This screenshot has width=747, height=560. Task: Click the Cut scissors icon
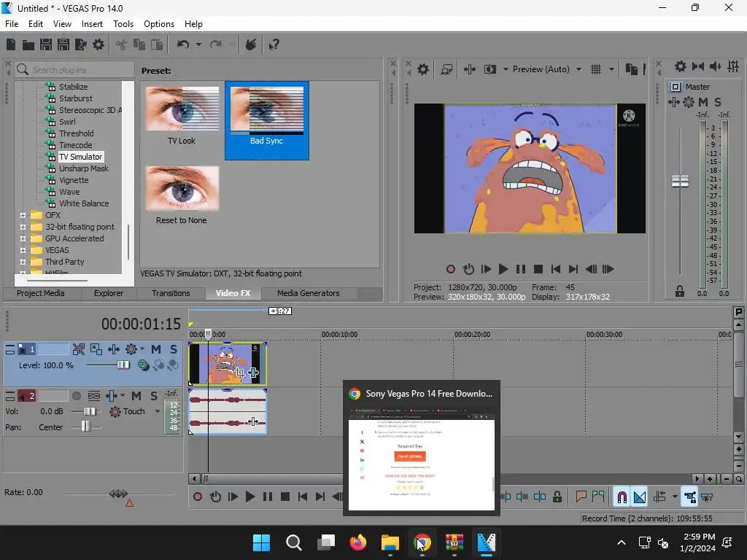122,44
